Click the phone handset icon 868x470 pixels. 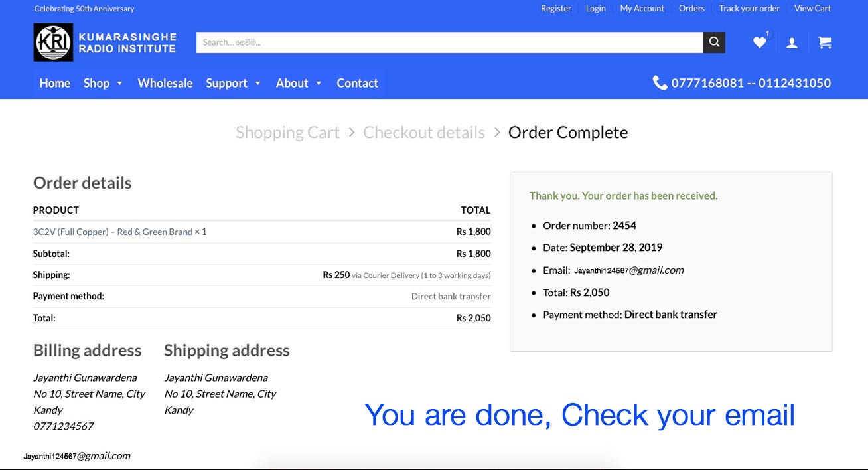click(x=660, y=83)
